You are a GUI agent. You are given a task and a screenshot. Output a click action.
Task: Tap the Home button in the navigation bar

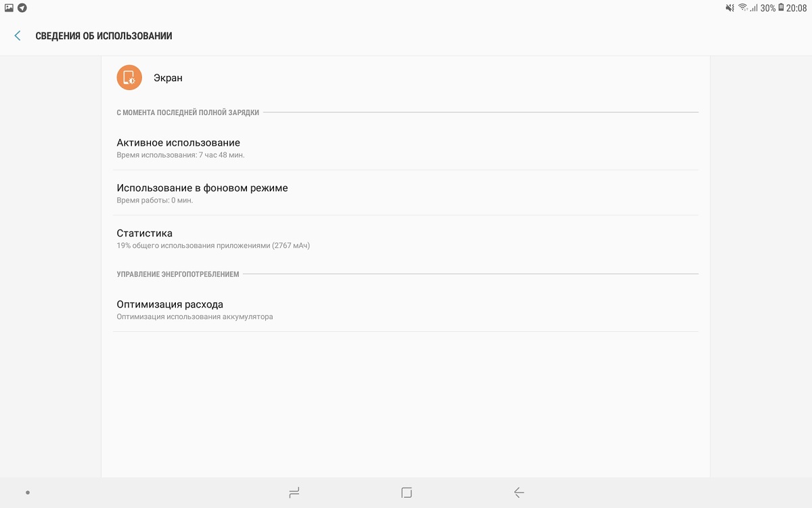click(406, 493)
